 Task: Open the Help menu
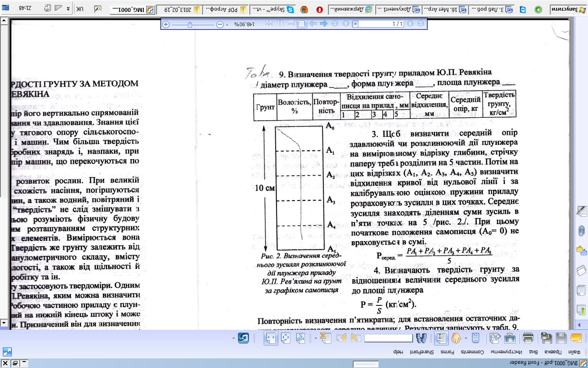click(398, 352)
